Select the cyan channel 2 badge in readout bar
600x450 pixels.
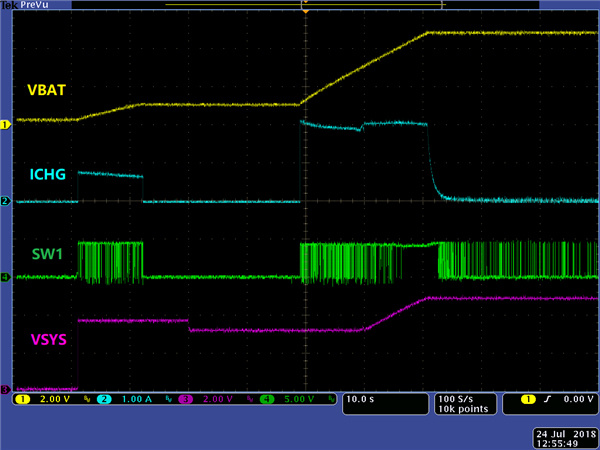pos(102,400)
